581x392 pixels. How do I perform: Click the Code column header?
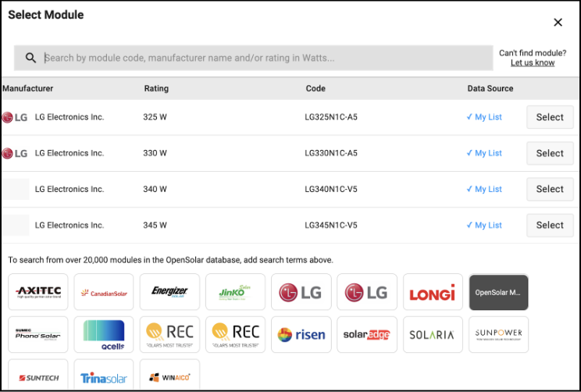pyautogui.click(x=315, y=88)
